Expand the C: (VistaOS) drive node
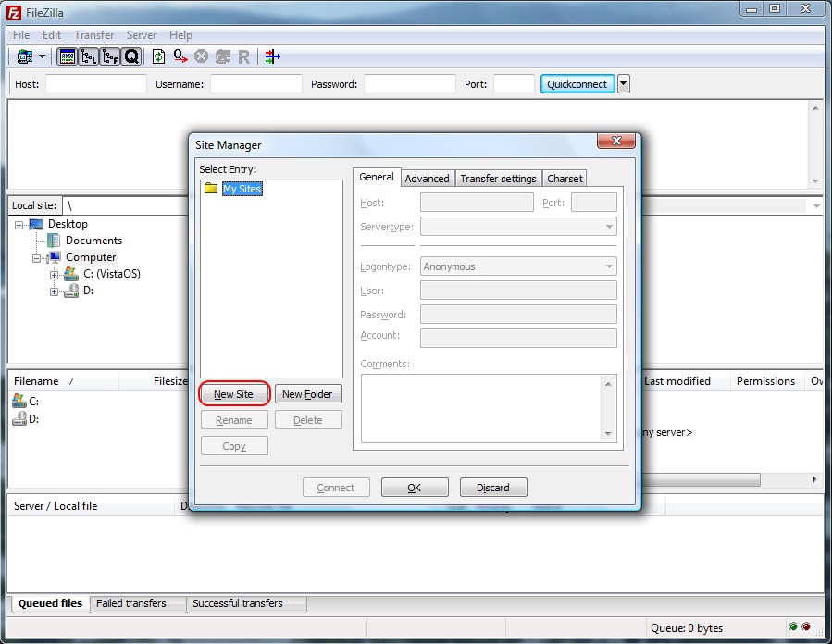 (x=54, y=275)
